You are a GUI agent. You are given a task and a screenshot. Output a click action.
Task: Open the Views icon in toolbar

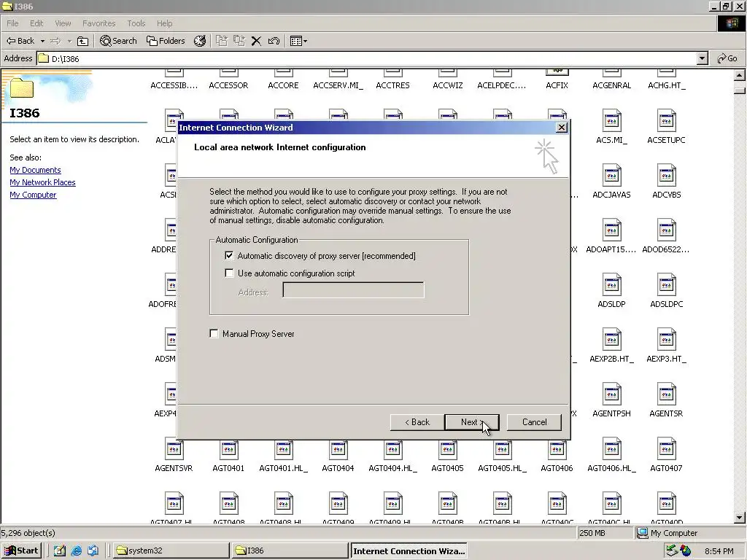point(296,41)
